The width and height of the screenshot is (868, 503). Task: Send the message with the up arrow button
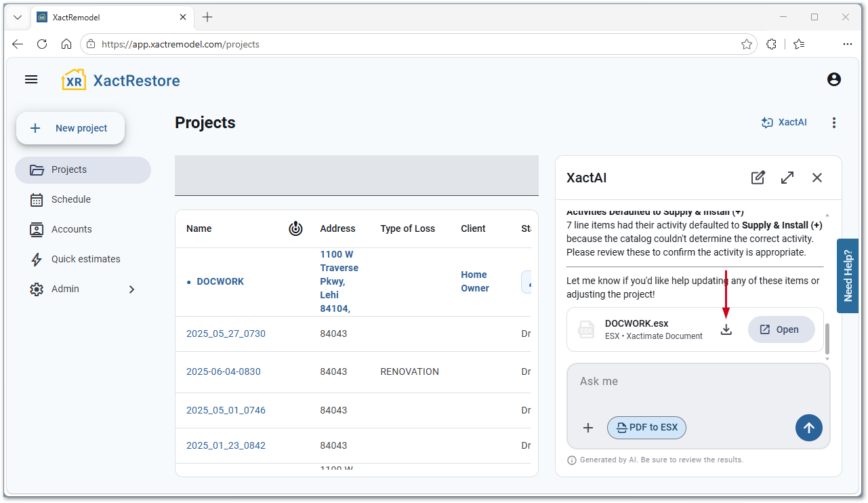(x=808, y=428)
